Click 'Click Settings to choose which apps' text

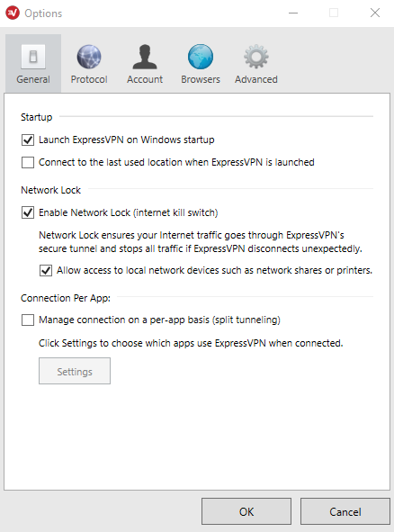pos(191,343)
